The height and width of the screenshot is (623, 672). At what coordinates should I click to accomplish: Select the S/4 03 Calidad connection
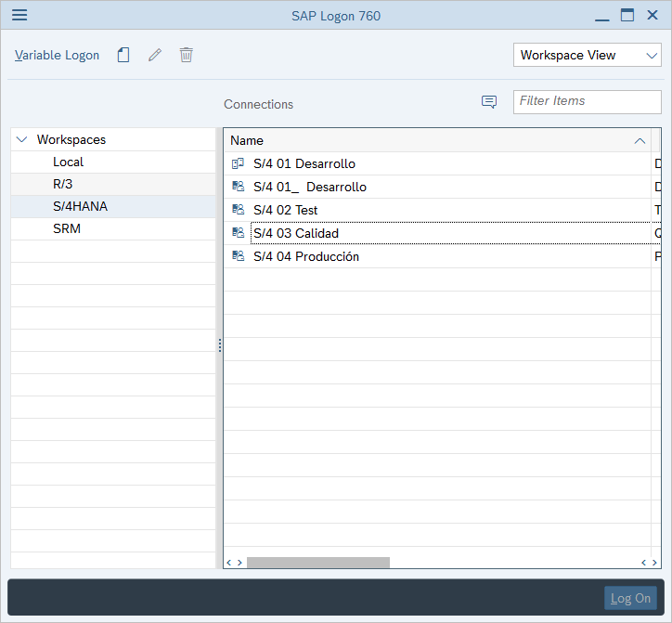click(x=296, y=233)
